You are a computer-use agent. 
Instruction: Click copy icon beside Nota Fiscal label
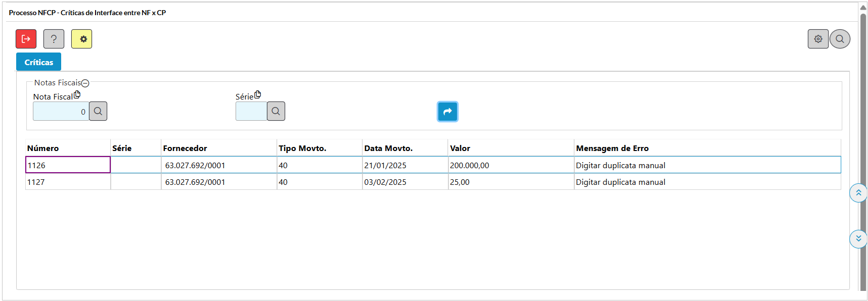click(77, 94)
